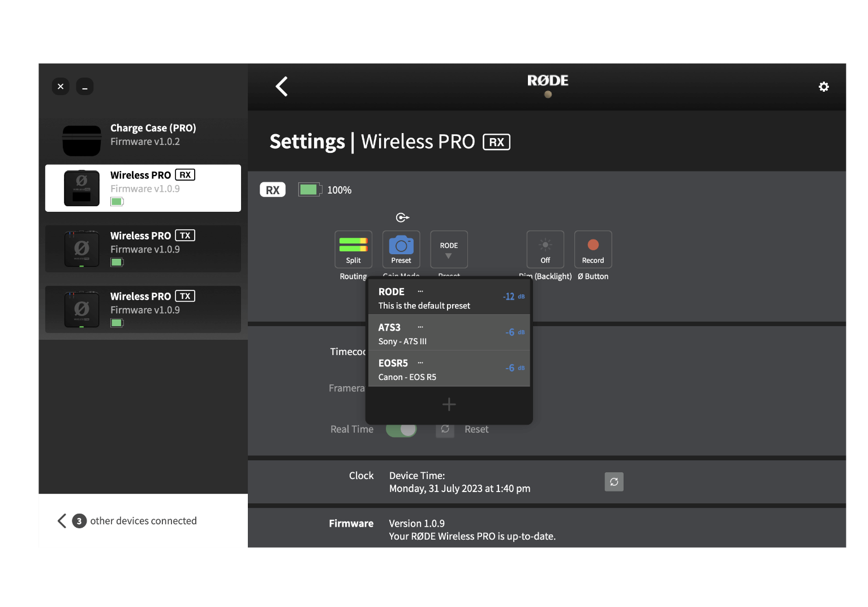Open the camera Preset gain mode icon
Viewport: 868px width, 607px height.
point(401,249)
